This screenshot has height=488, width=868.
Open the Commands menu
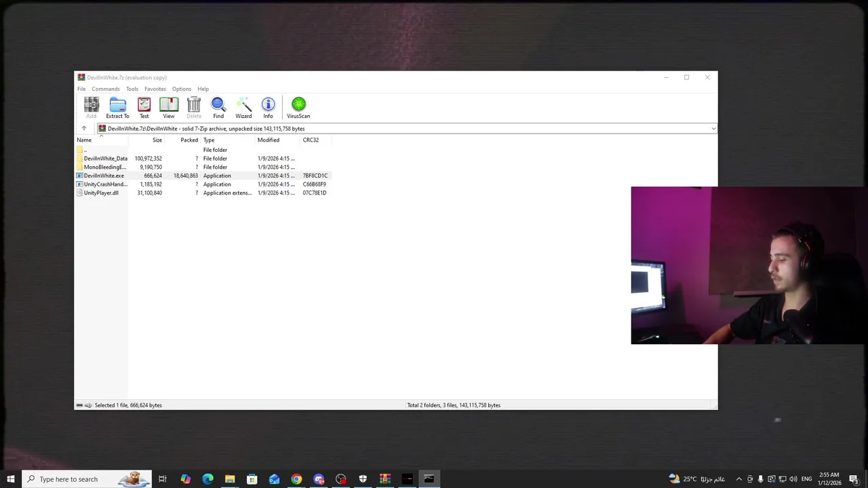click(x=106, y=89)
